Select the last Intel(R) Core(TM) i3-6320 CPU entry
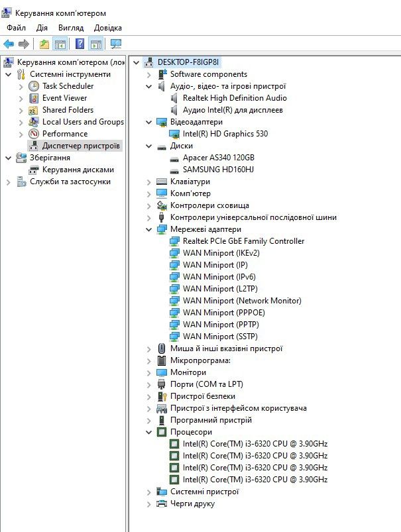 [255, 480]
